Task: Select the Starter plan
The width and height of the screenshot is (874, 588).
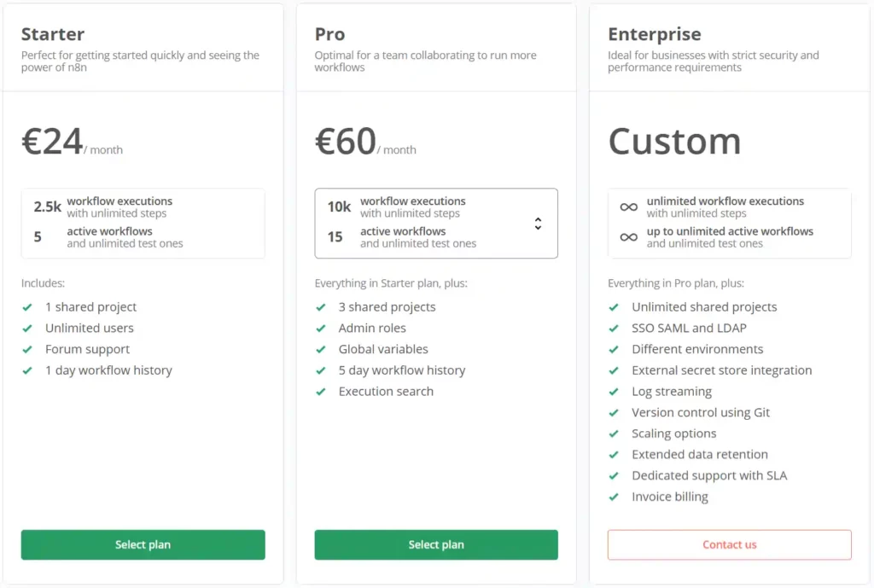Action: click(143, 544)
